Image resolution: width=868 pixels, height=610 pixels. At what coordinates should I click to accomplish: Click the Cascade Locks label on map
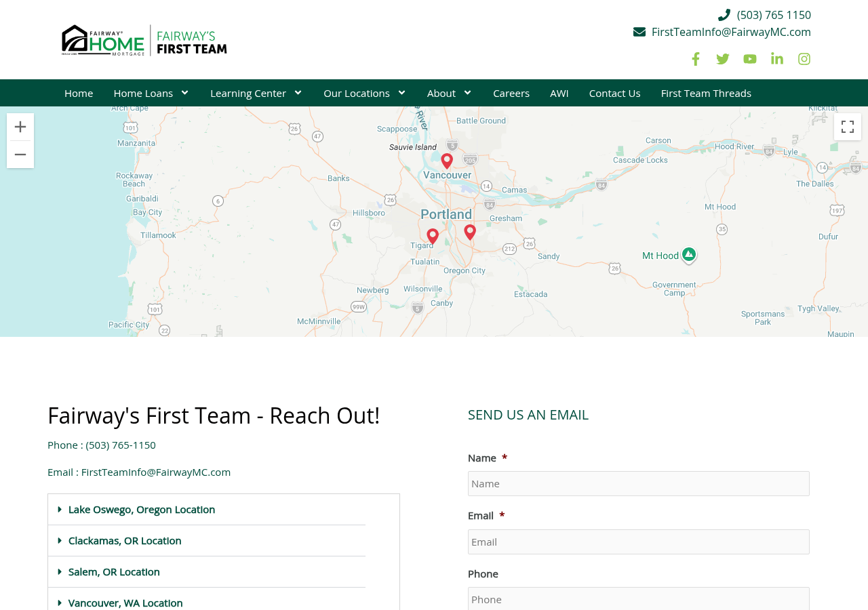(x=642, y=161)
